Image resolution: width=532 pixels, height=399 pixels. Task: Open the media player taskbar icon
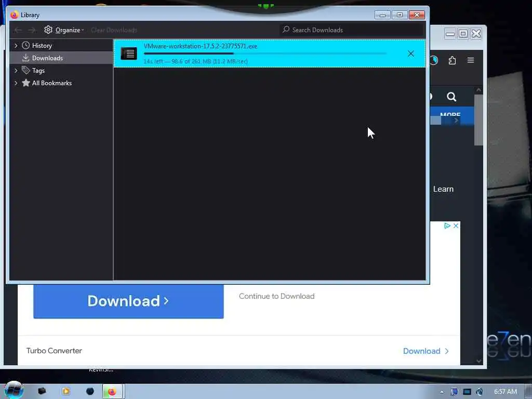coord(66,392)
